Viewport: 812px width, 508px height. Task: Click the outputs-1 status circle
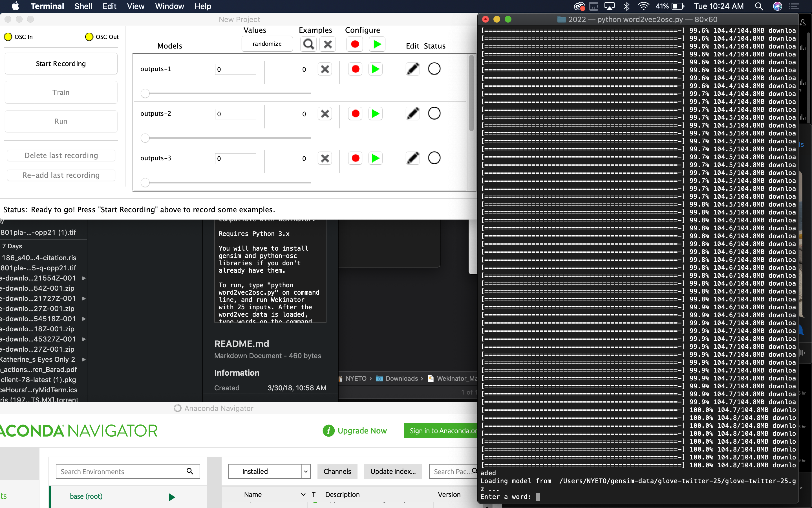tap(434, 69)
